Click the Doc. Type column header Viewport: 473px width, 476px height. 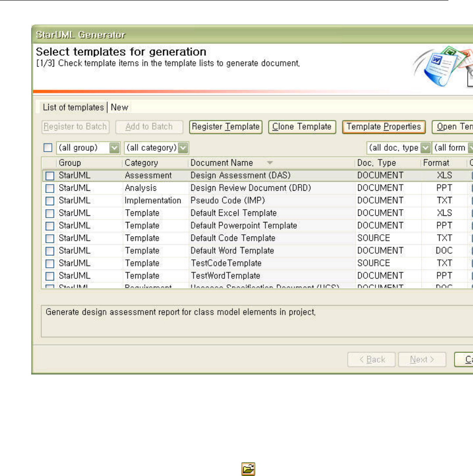click(388, 163)
